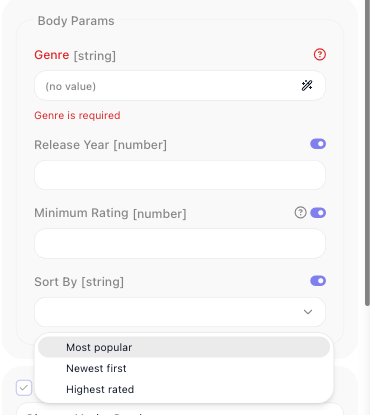This screenshot has width=370, height=415.
Task: Click into the Release Year number field
Action: pos(180,175)
